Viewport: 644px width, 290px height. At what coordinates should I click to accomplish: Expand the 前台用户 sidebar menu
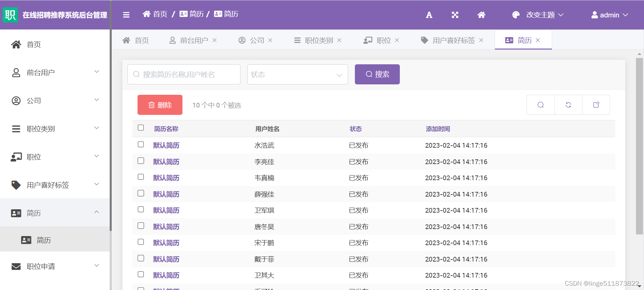pos(97,72)
